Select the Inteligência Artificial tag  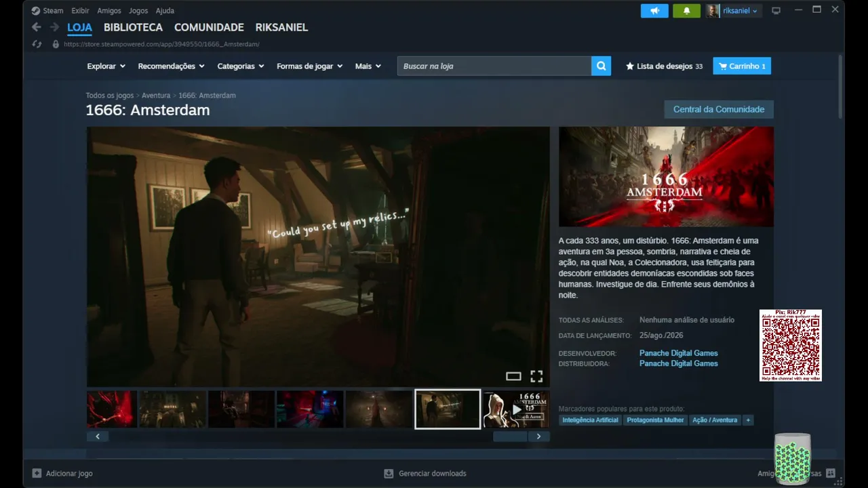pos(590,420)
